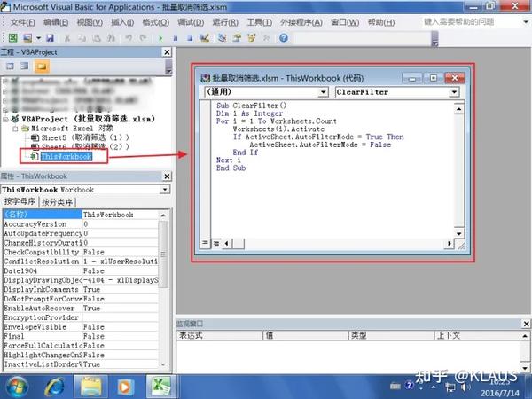The image size is (532, 399).
Task: Select the DisplayInkComments property row
Action: [x=81, y=289]
